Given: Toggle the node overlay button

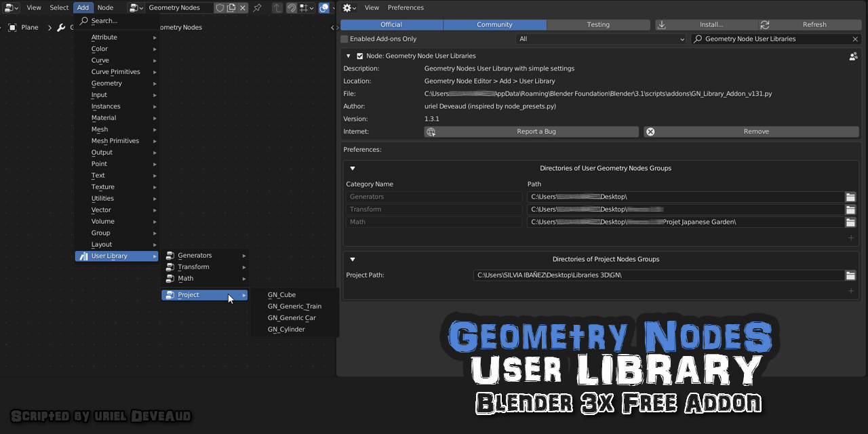Looking at the screenshot, I should (x=324, y=7).
